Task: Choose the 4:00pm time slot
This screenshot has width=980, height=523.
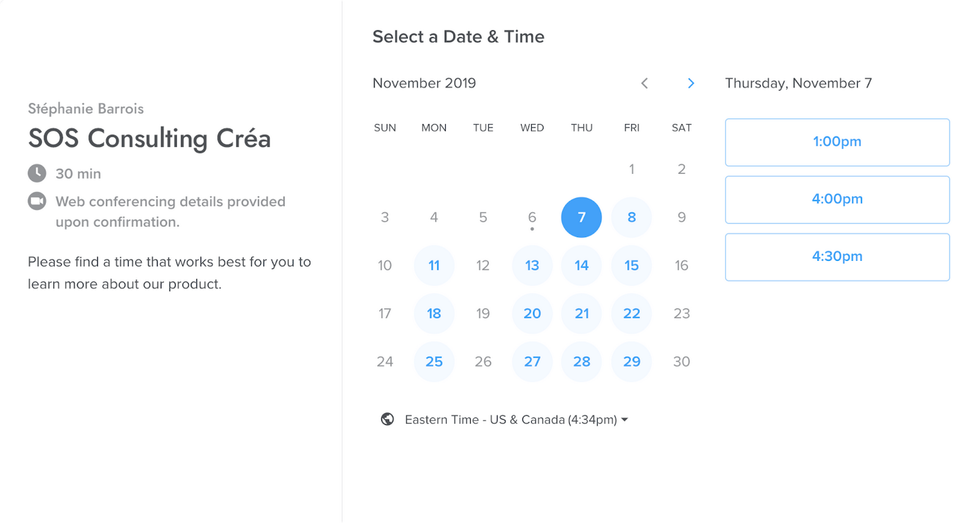Action: (837, 200)
